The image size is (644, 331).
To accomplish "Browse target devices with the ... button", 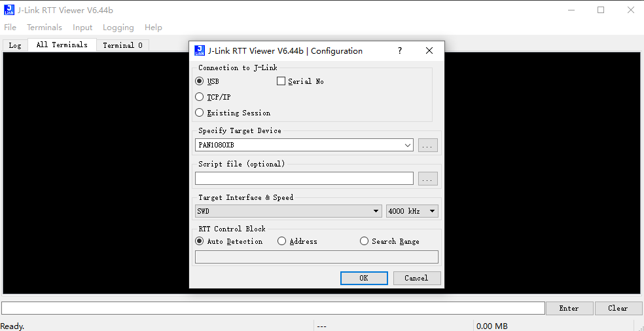I will tap(427, 145).
